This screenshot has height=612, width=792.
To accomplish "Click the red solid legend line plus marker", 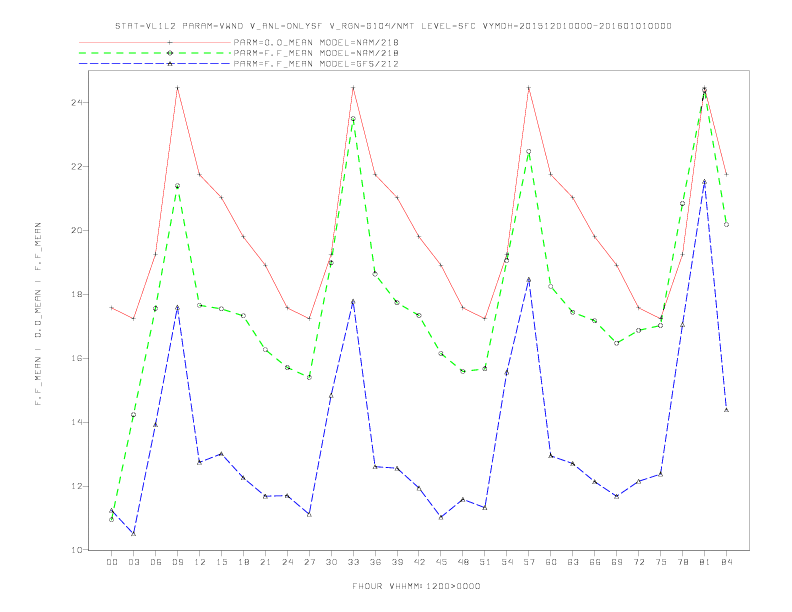I will tap(170, 42).
